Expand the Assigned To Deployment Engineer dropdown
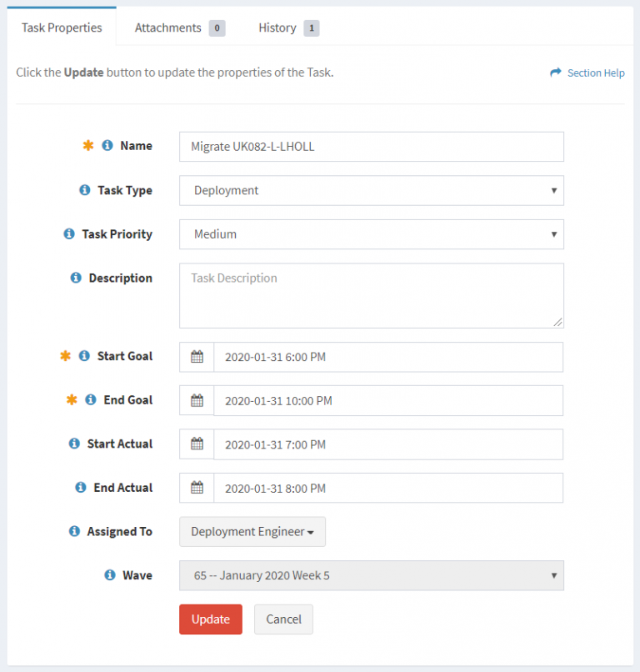 click(252, 531)
